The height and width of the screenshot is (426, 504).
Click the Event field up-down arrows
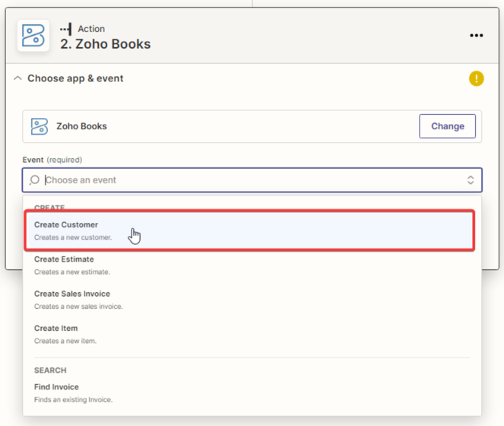[471, 180]
